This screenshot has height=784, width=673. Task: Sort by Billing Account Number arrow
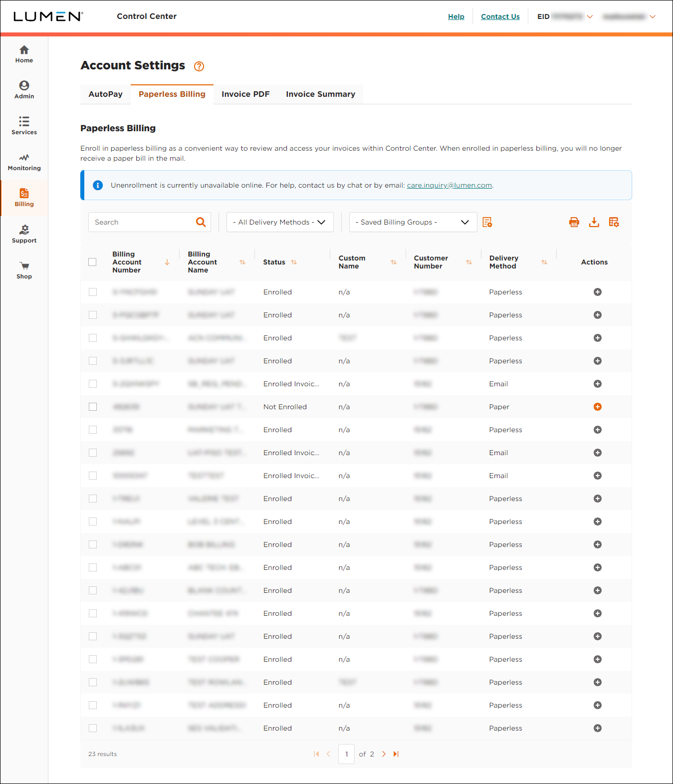[x=167, y=262]
